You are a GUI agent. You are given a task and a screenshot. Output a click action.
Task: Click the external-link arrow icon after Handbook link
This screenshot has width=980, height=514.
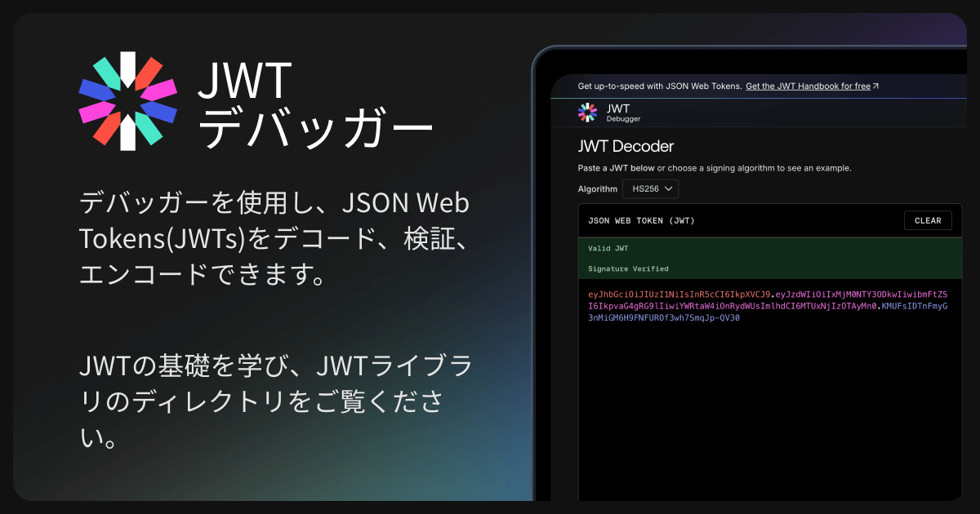875,86
